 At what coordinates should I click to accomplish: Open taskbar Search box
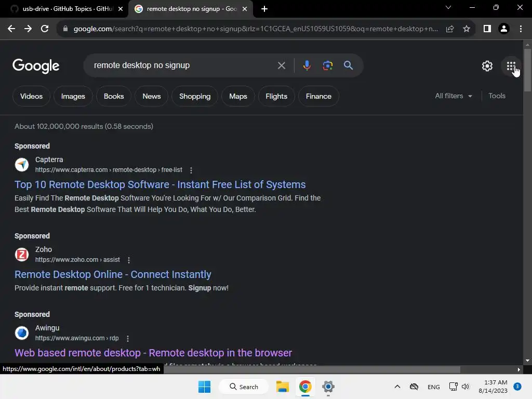pos(244,387)
